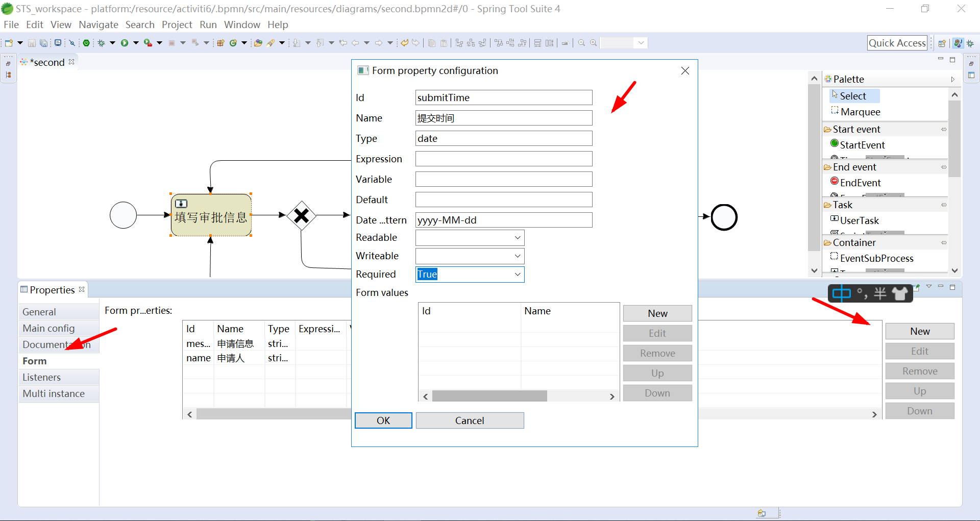Click the New Java Class icon
The height and width of the screenshot is (521, 980).
(x=233, y=43)
